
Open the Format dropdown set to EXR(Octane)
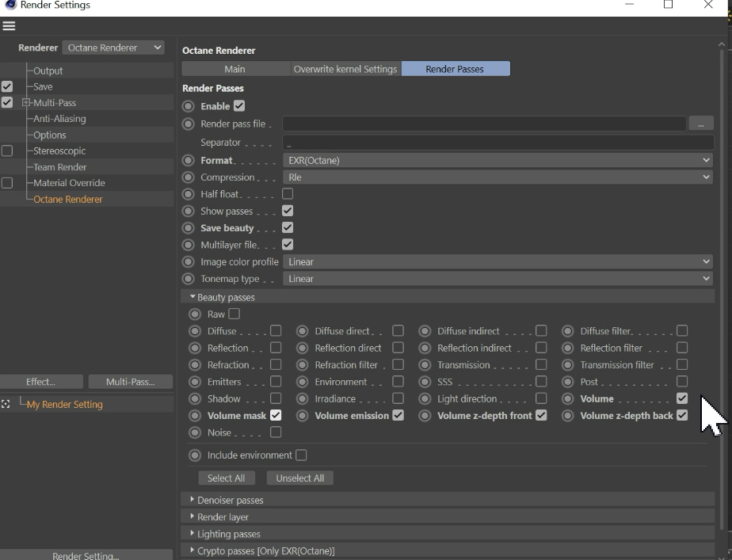tap(498, 161)
